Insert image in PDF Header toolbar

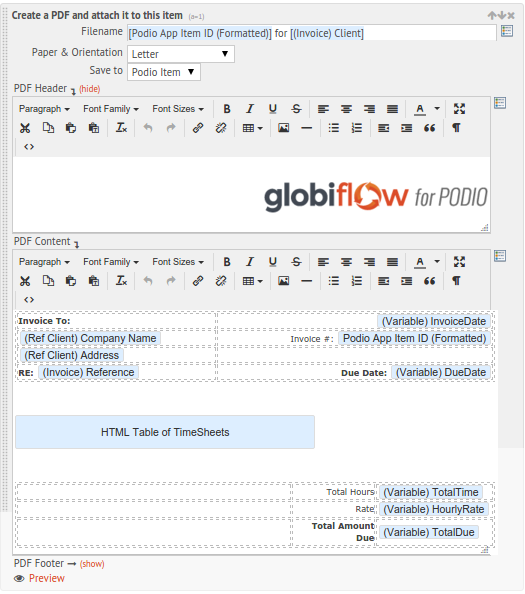click(283, 128)
